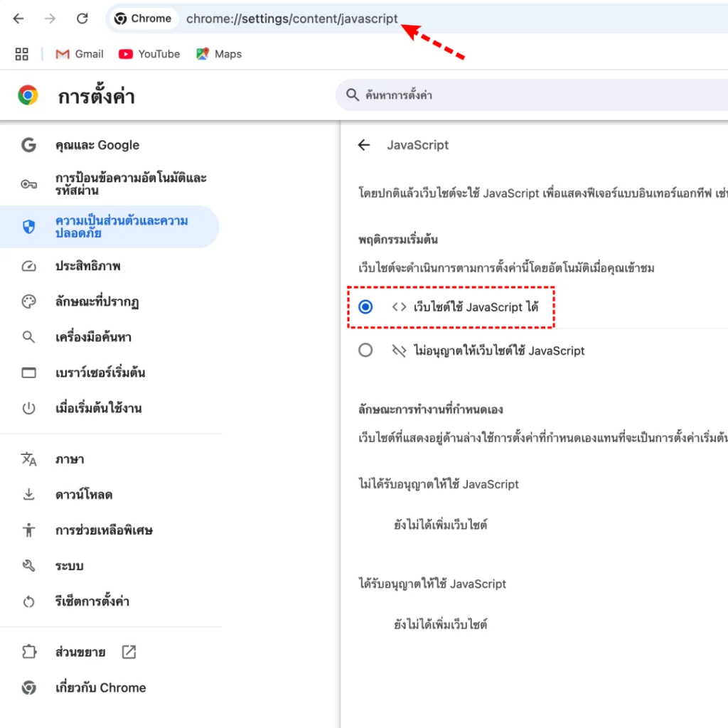This screenshot has height=728, width=728.
Task: Click the Chrome site info chip
Action: (x=143, y=18)
